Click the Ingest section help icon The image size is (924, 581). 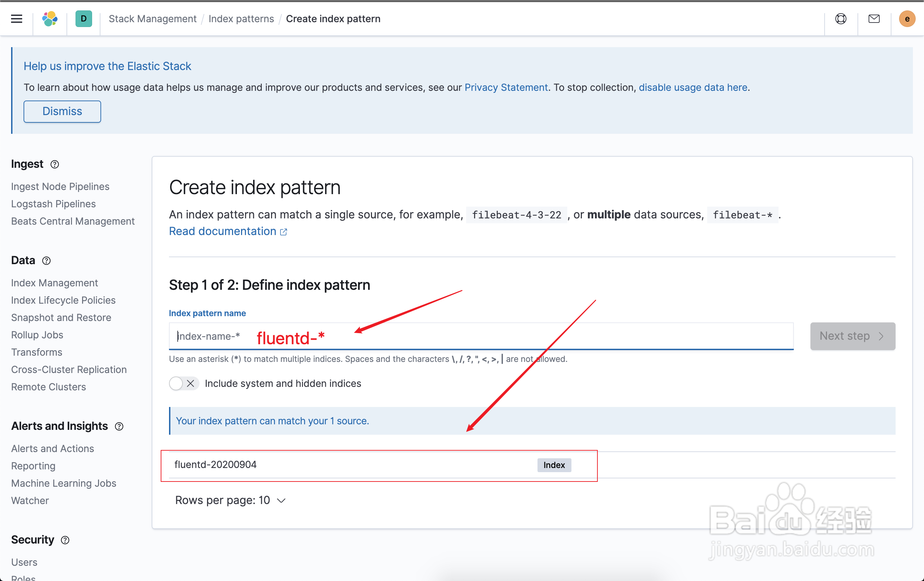click(55, 164)
